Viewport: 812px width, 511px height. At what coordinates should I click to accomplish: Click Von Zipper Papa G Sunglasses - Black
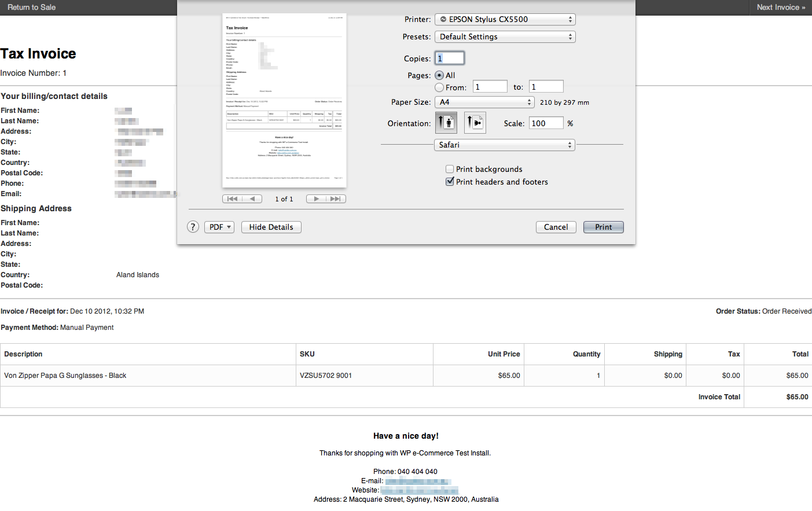click(x=65, y=376)
